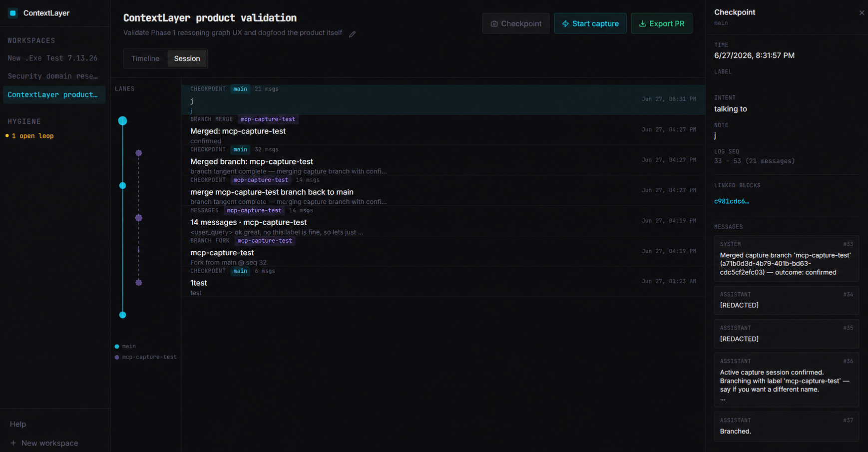Select the lowest purple branch node
The height and width of the screenshot is (452, 868).
coord(139,283)
